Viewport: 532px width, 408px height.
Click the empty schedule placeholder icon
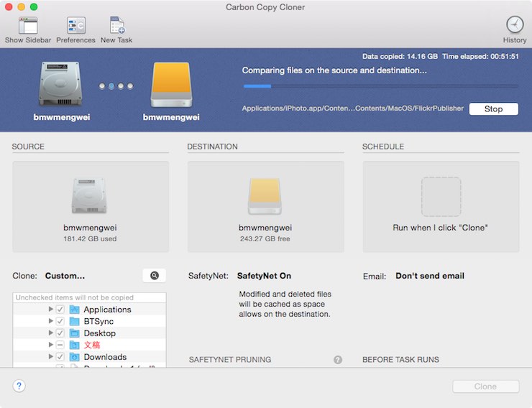(441, 197)
